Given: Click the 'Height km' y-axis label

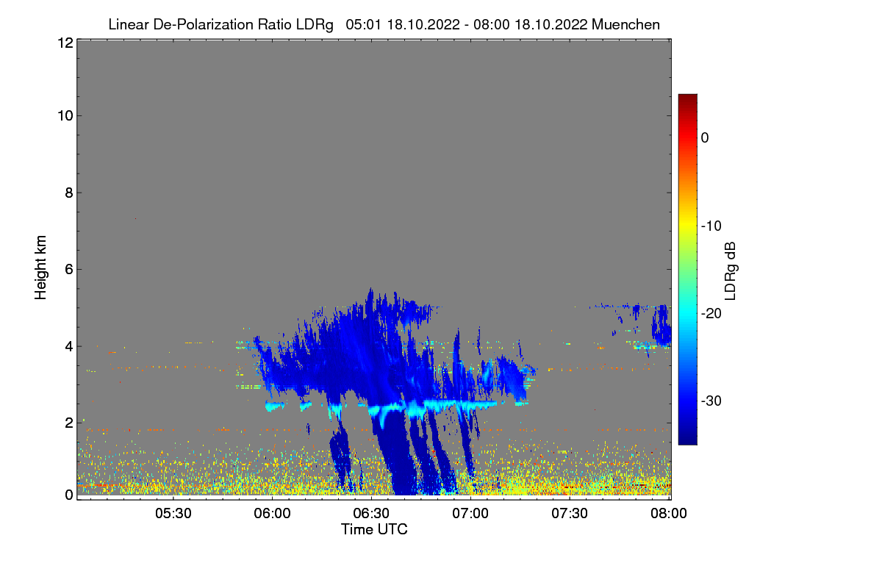Looking at the screenshot, I should pyautogui.click(x=41, y=268).
